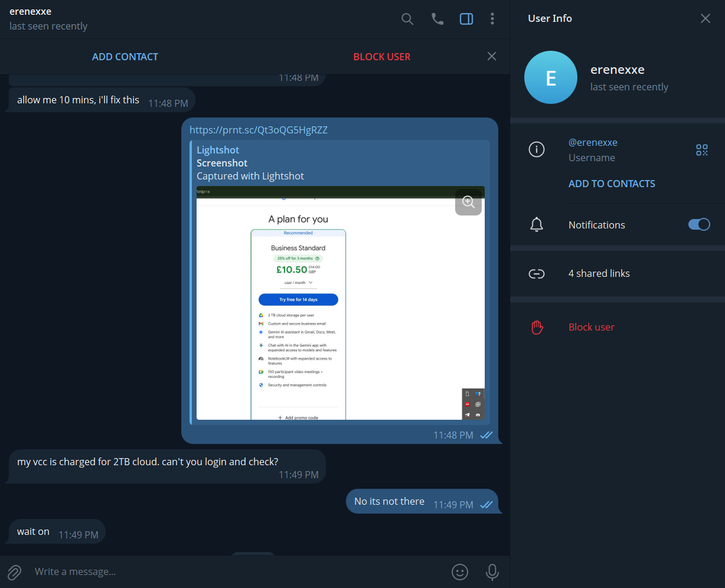
Task: Click the User Info panel title
Action: click(550, 18)
